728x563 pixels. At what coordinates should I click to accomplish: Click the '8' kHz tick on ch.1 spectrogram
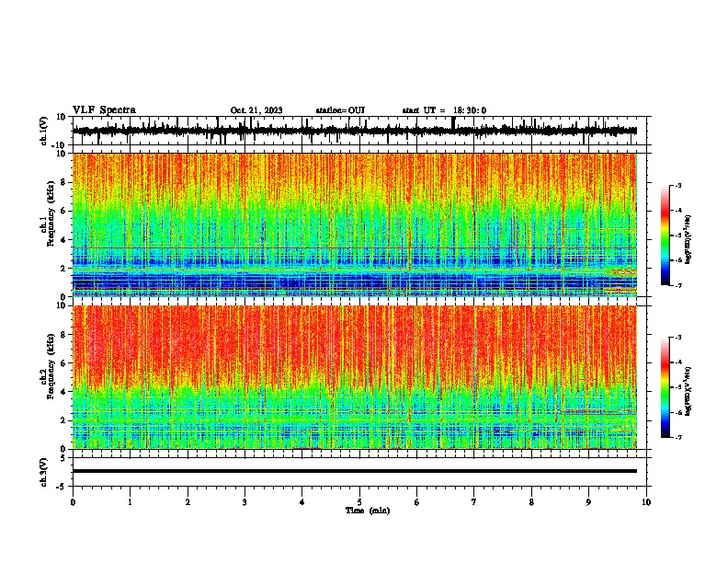pos(63,182)
